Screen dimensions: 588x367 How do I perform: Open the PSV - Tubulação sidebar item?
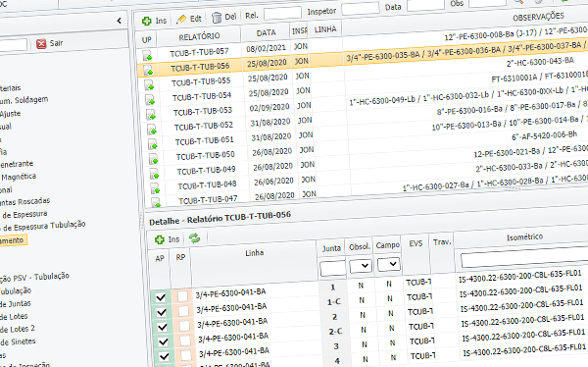(x=34, y=278)
